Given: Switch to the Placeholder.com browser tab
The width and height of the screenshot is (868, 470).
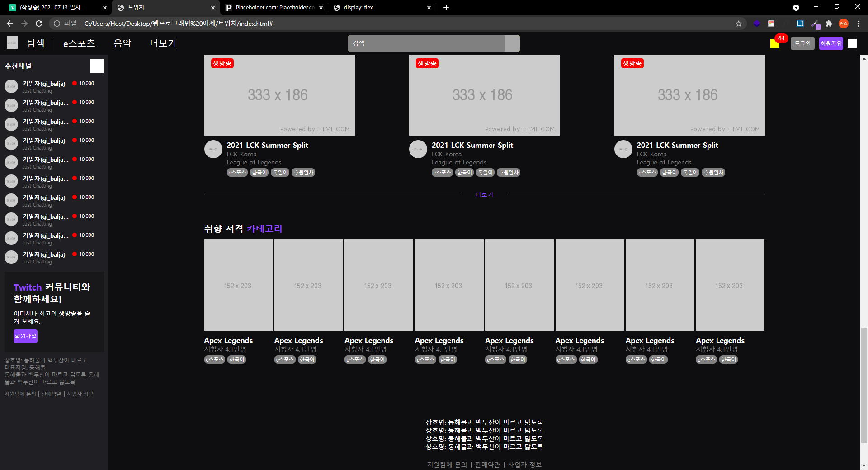Looking at the screenshot, I should (x=274, y=8).
